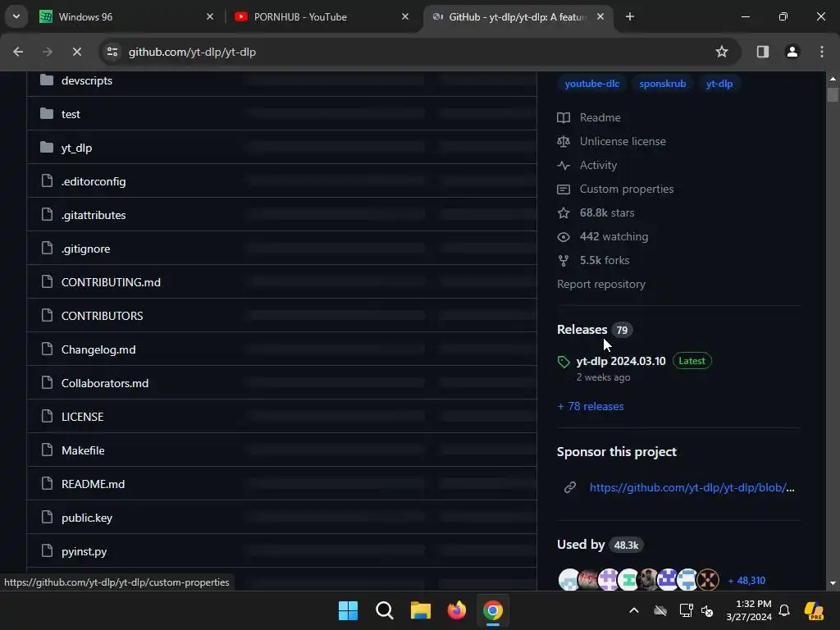Viewport: 840px width, 630px height.
Task: Toggle the Chrome side panel
Action: pos(763,52)
